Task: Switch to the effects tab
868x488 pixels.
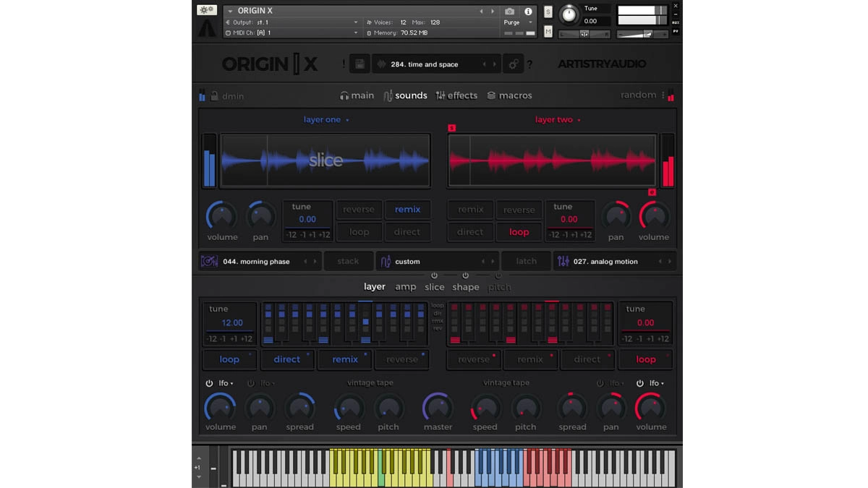Action: pyautogui.click(x=456, y=95)
